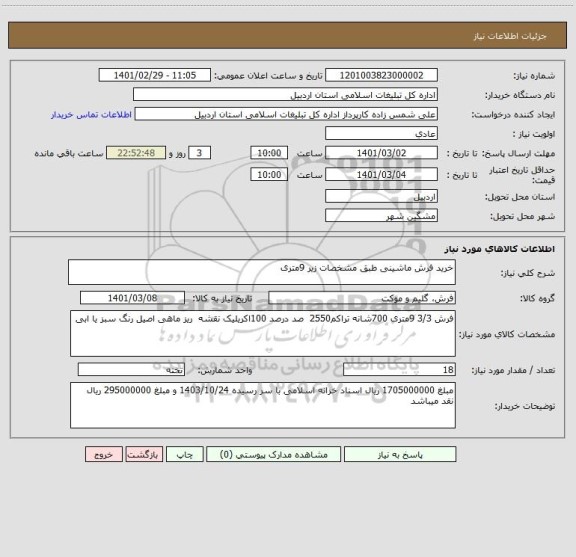The width and height of the screenshot is (576, 557).
Task: Click the توضیحات خریدار text area
Action: (x=263, y=405)
